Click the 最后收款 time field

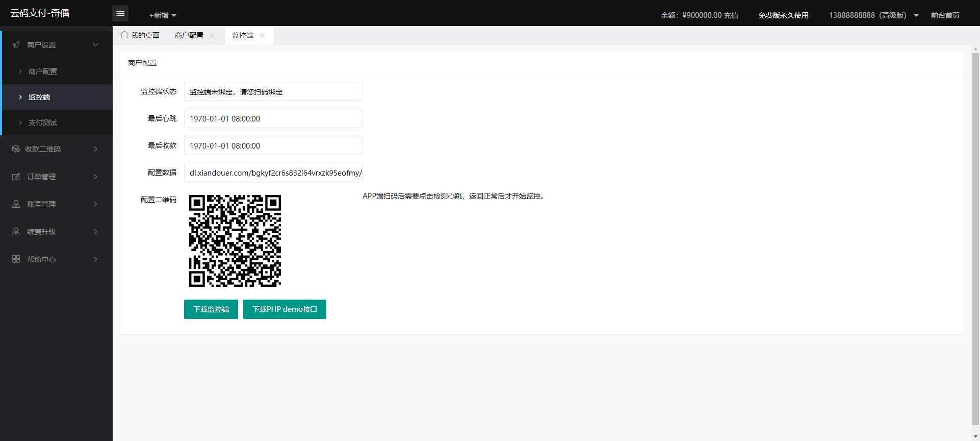[273, 145]
